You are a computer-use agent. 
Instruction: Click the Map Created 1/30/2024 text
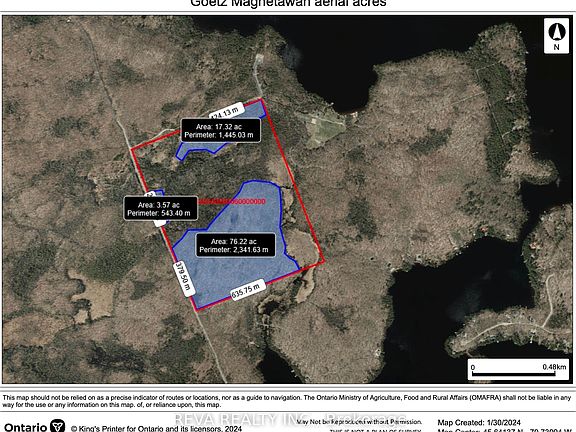[479, 422]
